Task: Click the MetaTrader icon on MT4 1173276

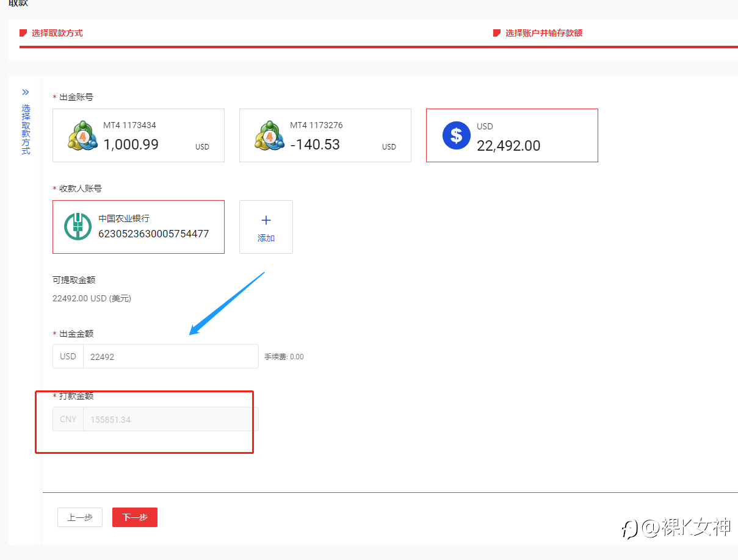Action: tap(269, 135)
